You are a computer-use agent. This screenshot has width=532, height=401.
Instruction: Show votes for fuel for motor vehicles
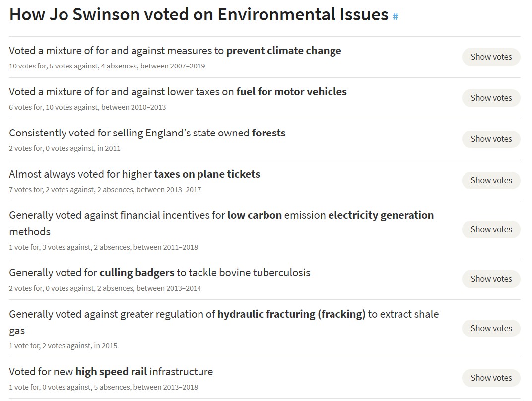pyautogui.click(x=491, y=98)
